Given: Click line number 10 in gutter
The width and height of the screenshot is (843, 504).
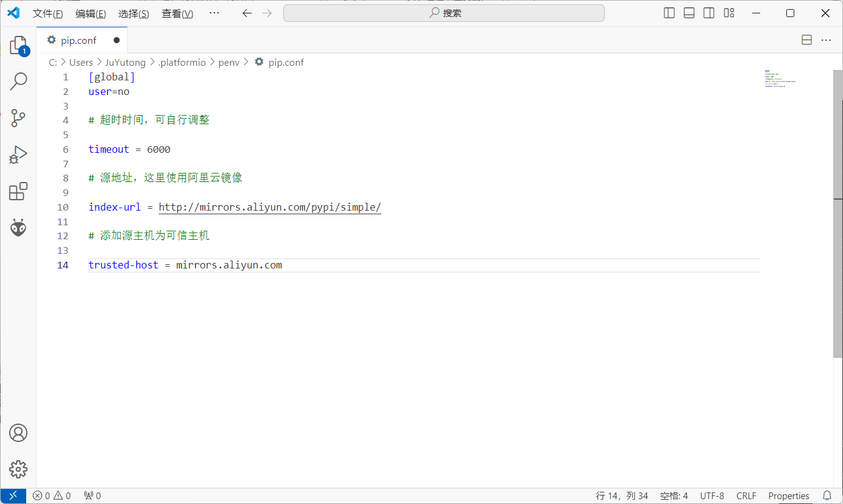Looking at the screenshot, I should coord(63,207).
